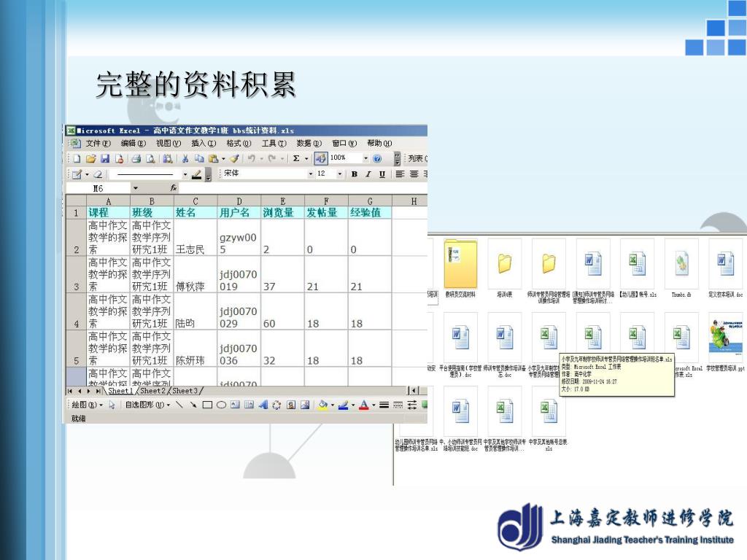Click the Bold formatting button
This screenshot has width=747, height=560.
[x=355, y=174]
